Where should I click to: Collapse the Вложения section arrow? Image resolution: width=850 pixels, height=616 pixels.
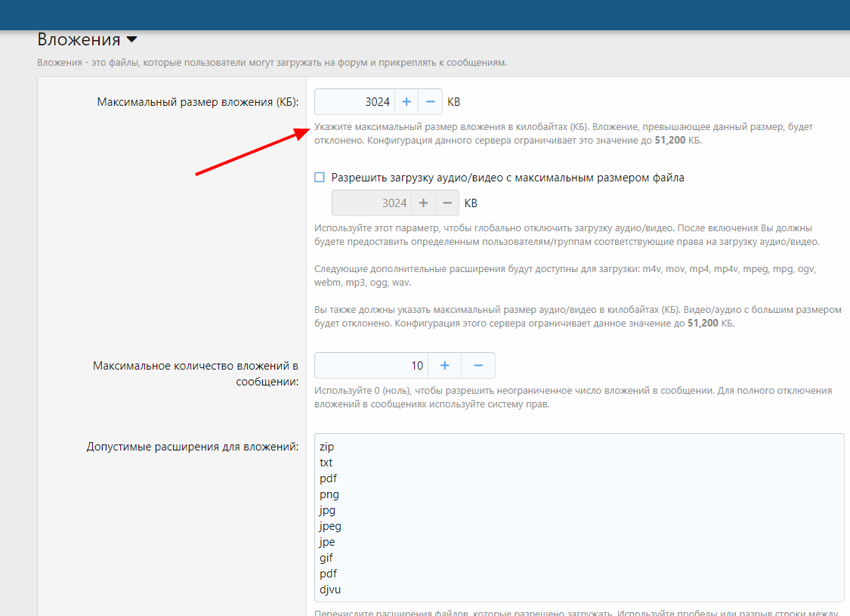click(131, 40)
